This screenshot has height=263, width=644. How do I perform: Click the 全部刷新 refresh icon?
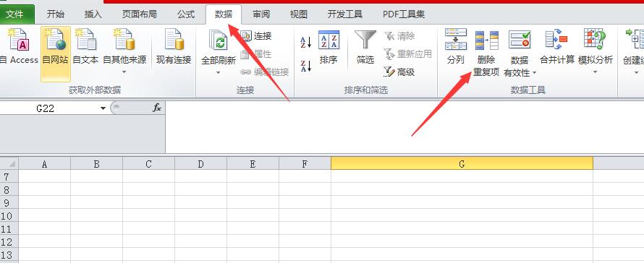(x=218, y=41)
